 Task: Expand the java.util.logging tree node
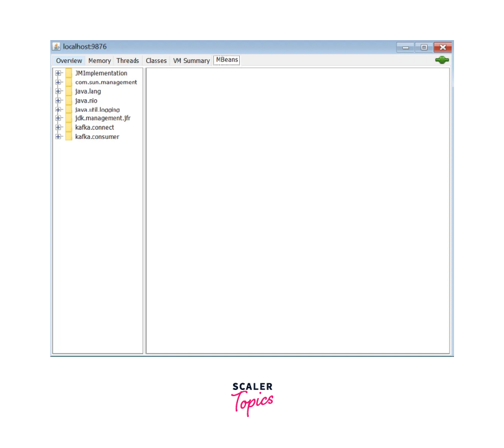pos(58,109)
